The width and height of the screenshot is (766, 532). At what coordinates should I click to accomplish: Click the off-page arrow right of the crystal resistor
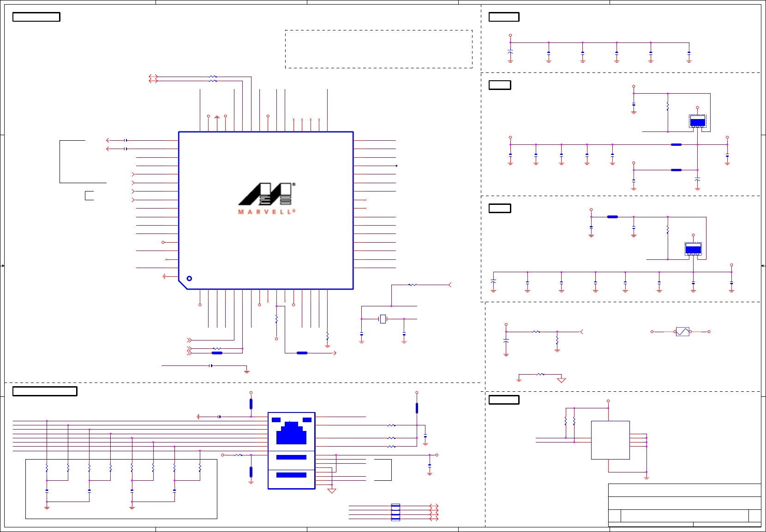click(449, 285)
